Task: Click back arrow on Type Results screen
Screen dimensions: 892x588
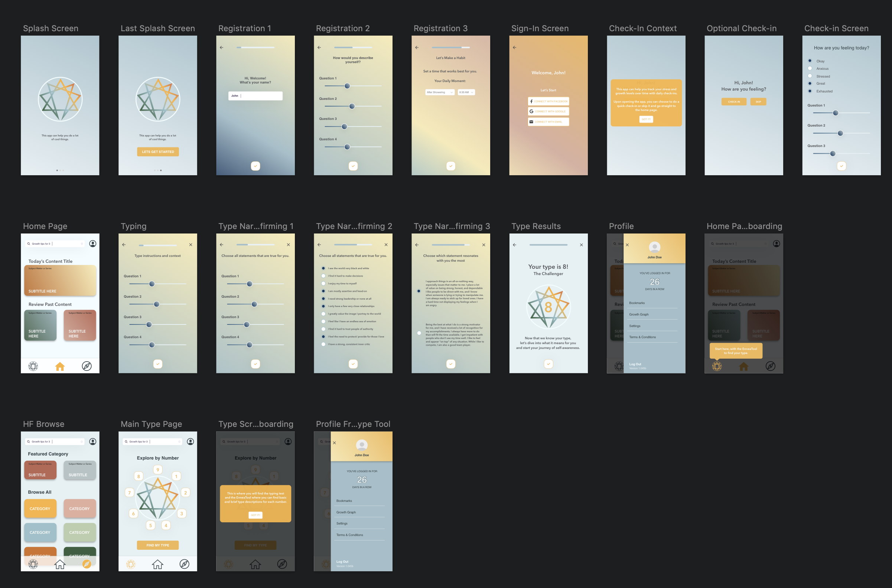Action: click(x=515, y=245)
